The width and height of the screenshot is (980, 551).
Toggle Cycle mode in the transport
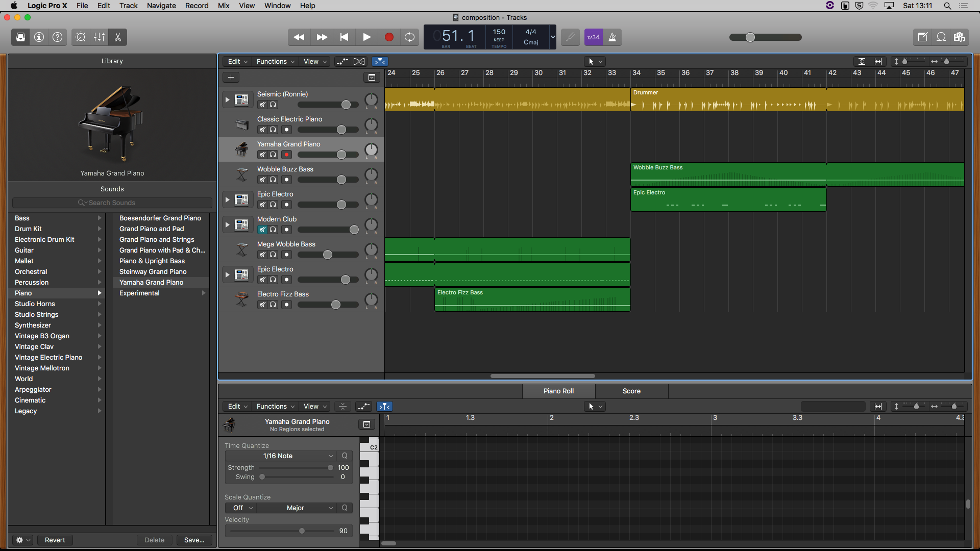[409, 37]
